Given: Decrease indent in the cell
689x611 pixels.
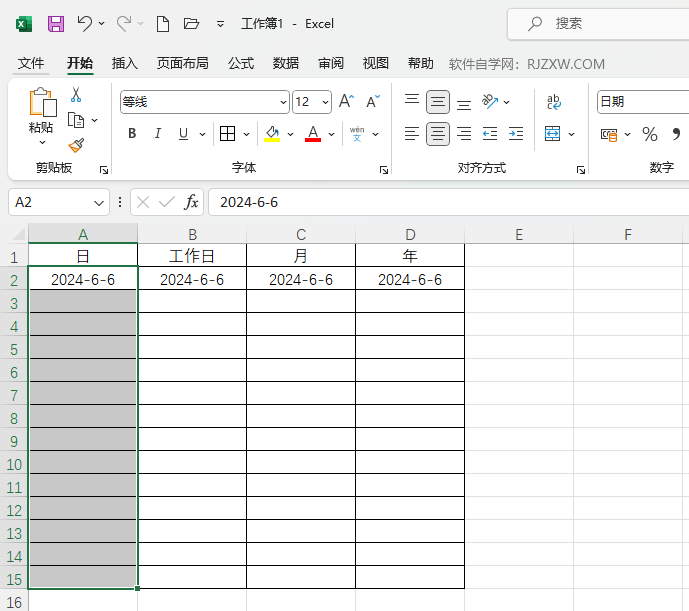Looking at the screenshot, I should pyautogui.click(x=490, y=133).
